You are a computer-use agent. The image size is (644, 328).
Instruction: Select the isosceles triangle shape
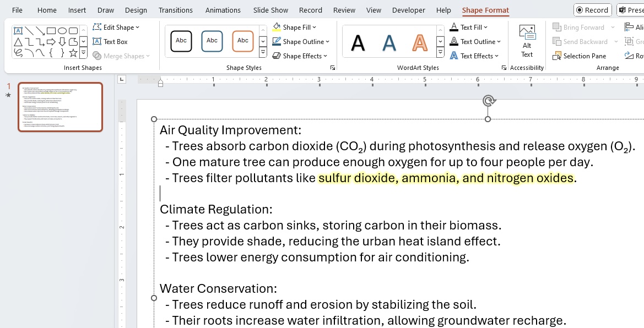coord(18,42)
